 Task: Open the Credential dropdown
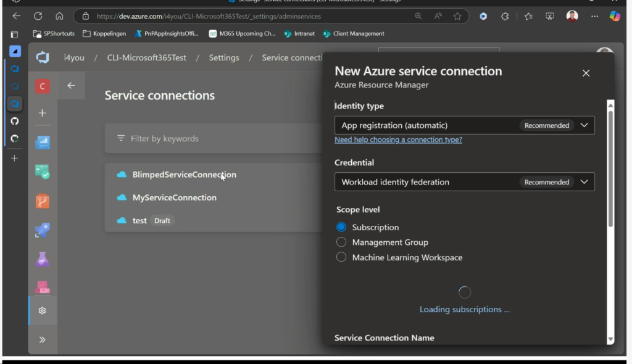(x=464, y=182)
